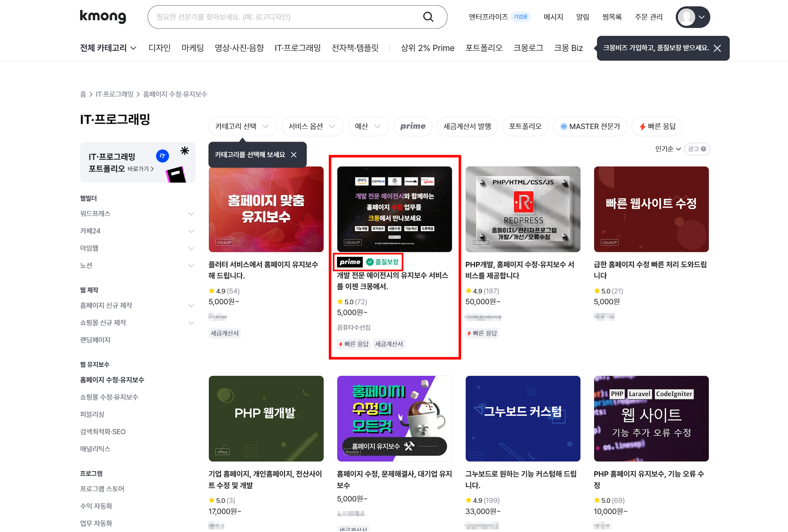788x532 pixels.
Task: Toggle the MASTER 전문가 filter
Action: (x=590, y=126)
